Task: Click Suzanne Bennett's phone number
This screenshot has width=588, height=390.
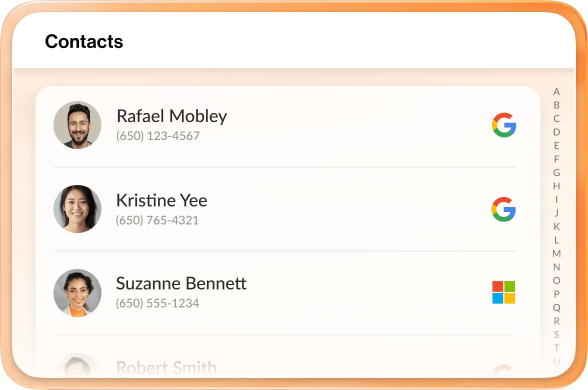Action: click(x=157, y=303)
